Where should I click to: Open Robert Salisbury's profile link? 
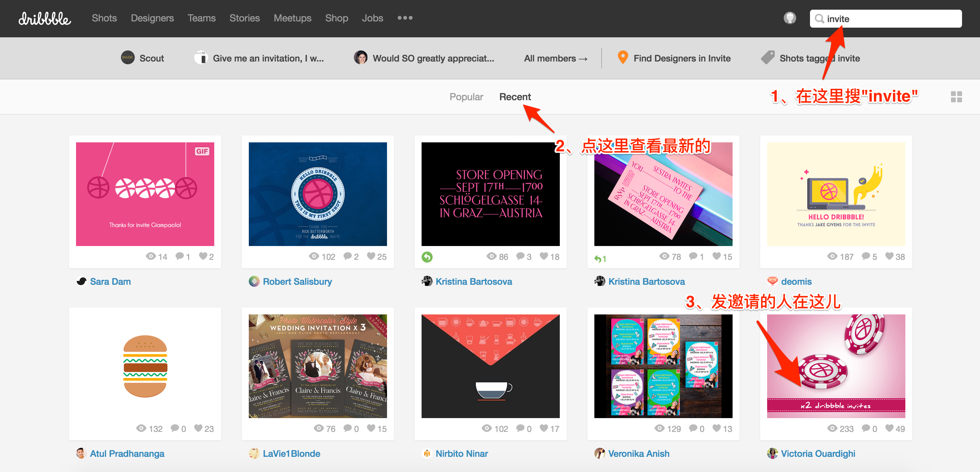297,282
